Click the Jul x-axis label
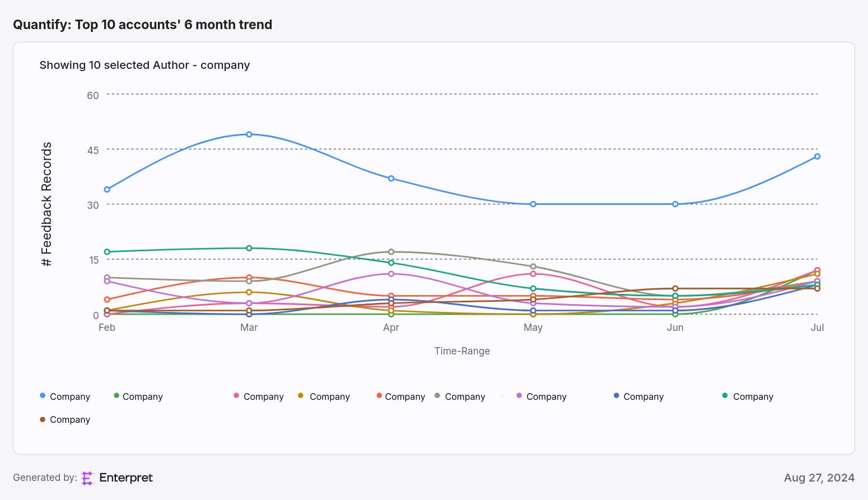This screenshot has width=868, height=500. pos(818,328)
